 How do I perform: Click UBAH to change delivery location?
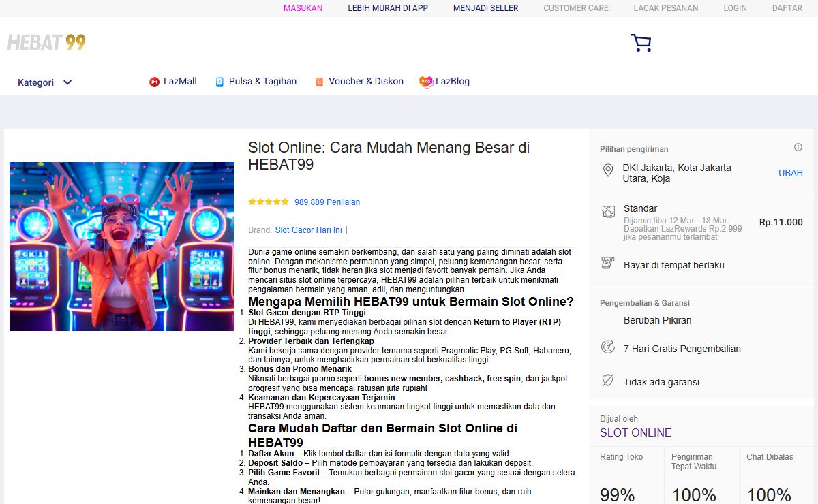click(x=790, y=173)
